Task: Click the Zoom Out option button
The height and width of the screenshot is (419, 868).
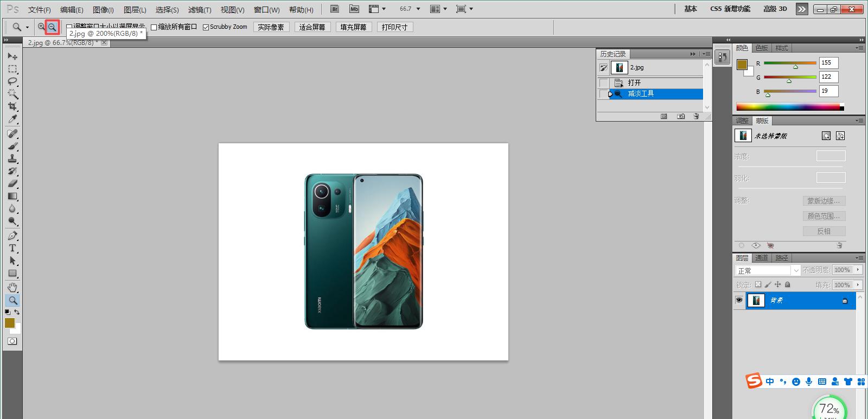Action: [52, 27]
